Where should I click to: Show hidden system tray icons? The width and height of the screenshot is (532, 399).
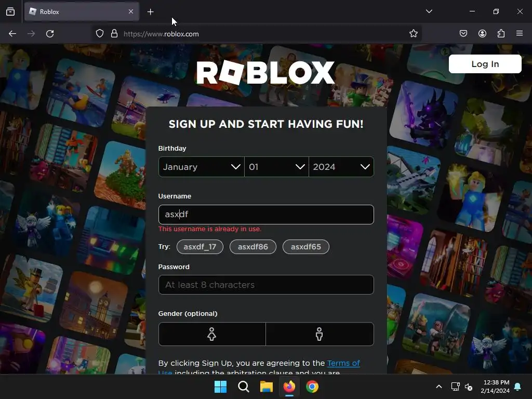438,387
